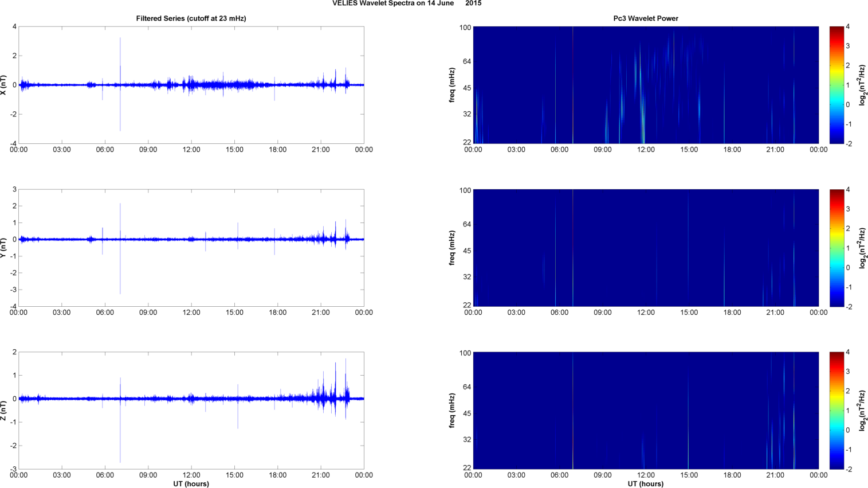Click the 12:00 tick label under X series
The image size is (868, 488).
191,150
